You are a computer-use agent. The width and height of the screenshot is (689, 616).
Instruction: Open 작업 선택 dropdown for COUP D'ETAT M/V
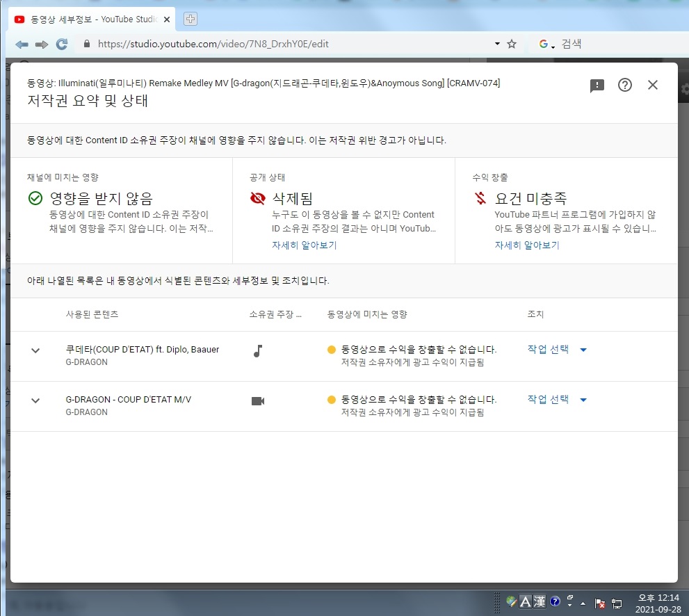557,400
